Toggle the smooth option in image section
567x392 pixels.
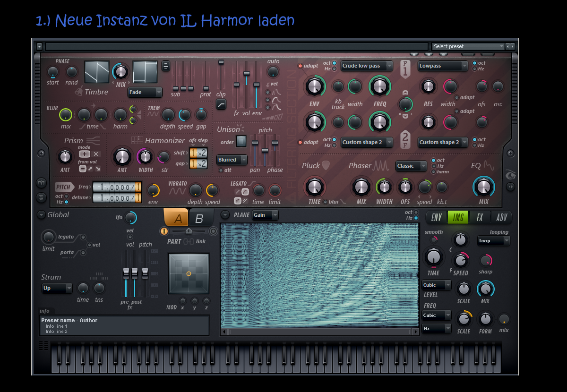433,239
